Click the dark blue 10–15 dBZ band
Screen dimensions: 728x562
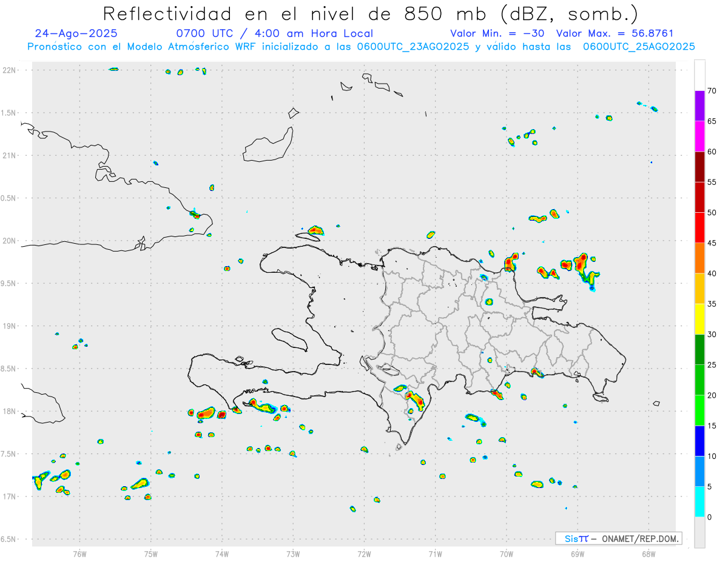tap(699, 441)
